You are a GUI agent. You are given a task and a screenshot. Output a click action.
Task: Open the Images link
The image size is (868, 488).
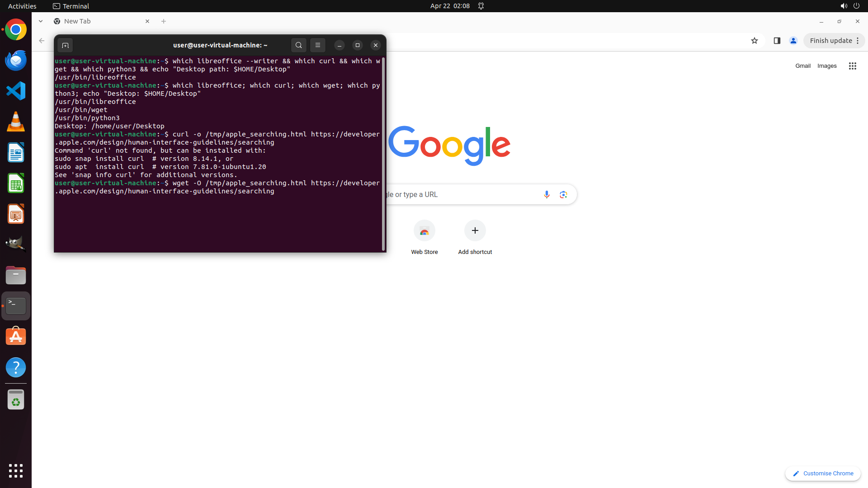coord(826,66)
